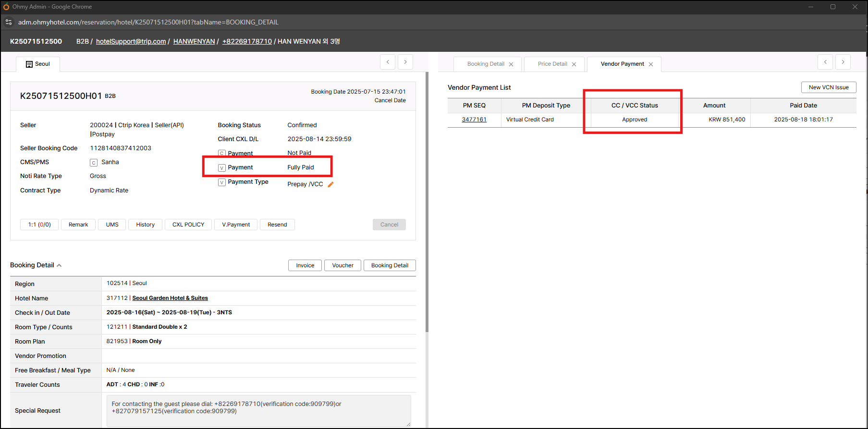Click the right arrow in the right panel tab bar
Viewport: 868px width, 429px height.
[x=843, y=62]
